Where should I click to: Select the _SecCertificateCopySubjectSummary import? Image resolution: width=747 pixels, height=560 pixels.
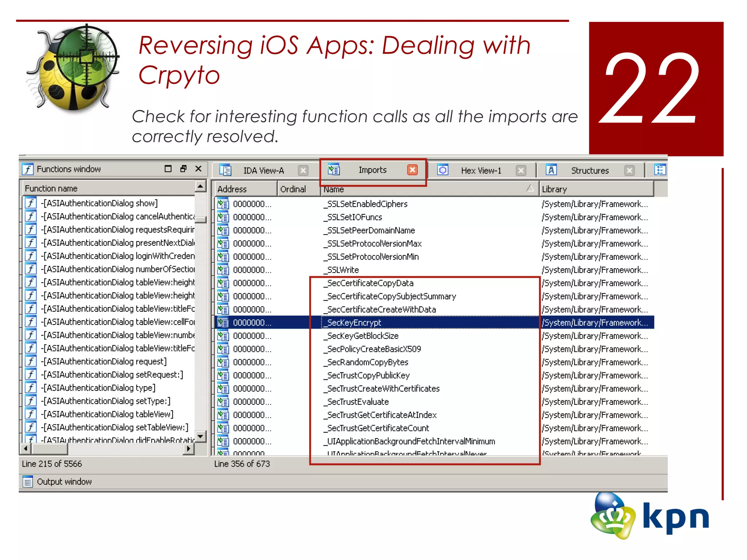coord(390,296)
